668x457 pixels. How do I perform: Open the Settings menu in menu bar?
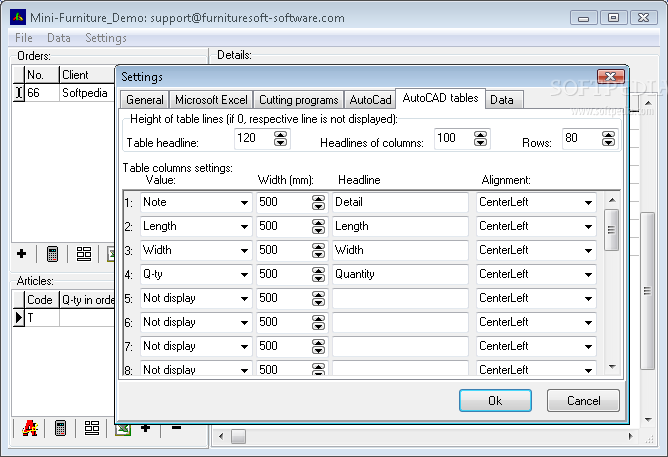click(106, 38)
